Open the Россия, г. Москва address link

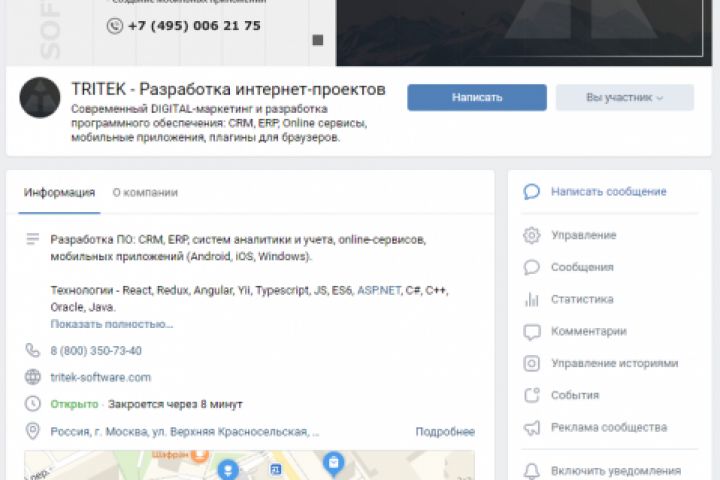coord(185,432)
